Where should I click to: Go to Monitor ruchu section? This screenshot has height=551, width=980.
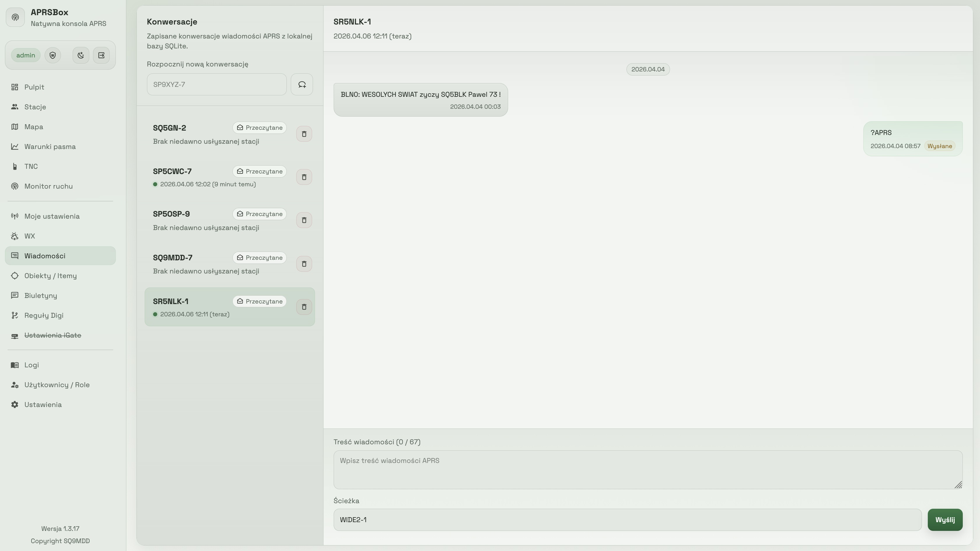point(48,186)
